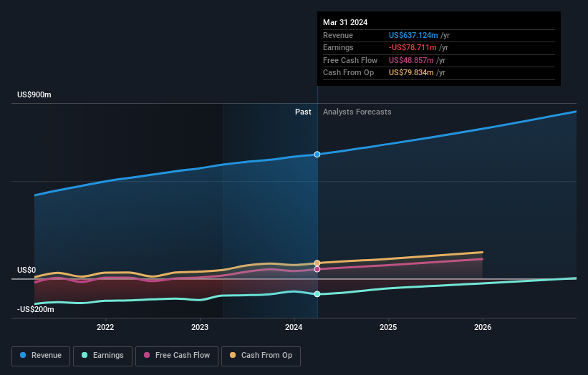Click the 2022 x-axis label
Screen dimensions: 588x375
(x=105, y=327)
